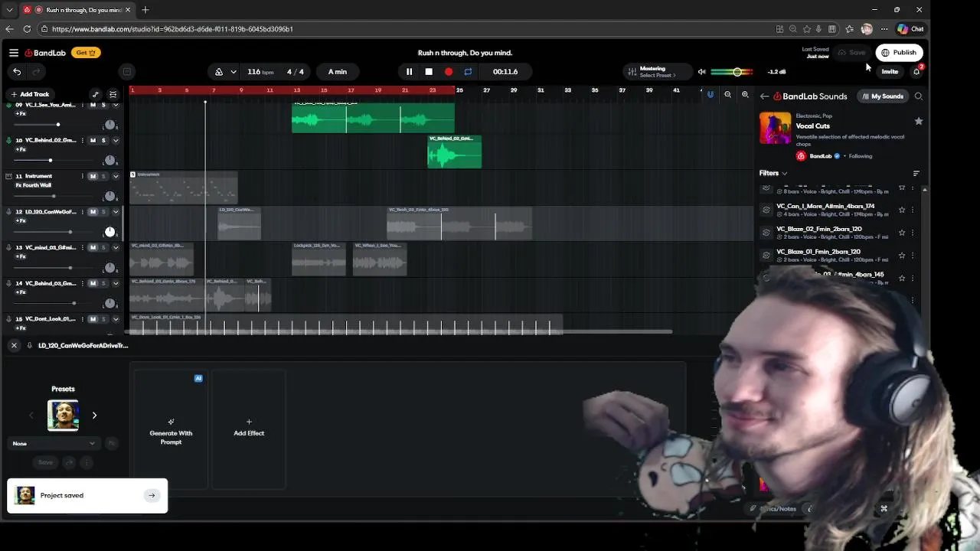The height and width of the screenshot is (551, 980).
Task: Stop playback with the square button
Action: pos(429,72)
